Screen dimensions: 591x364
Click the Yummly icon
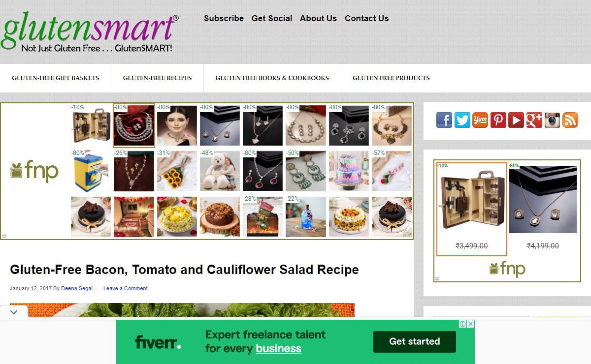click(480, 120)
